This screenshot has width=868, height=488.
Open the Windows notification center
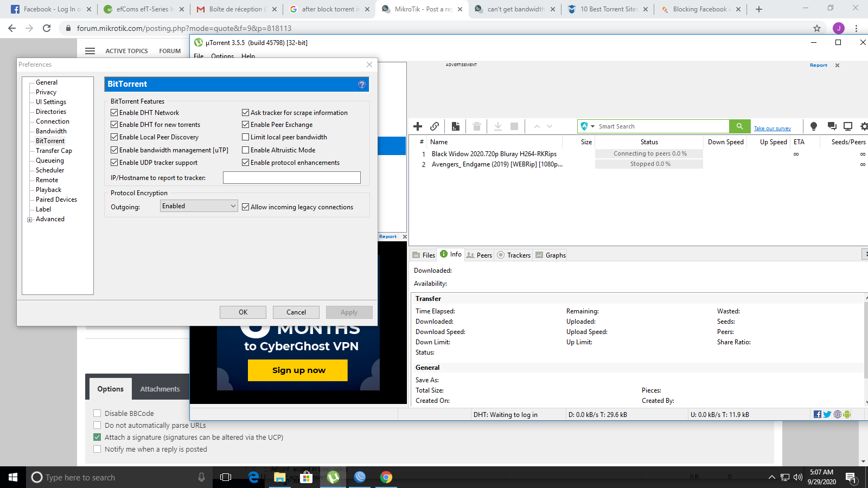[851, 477]
